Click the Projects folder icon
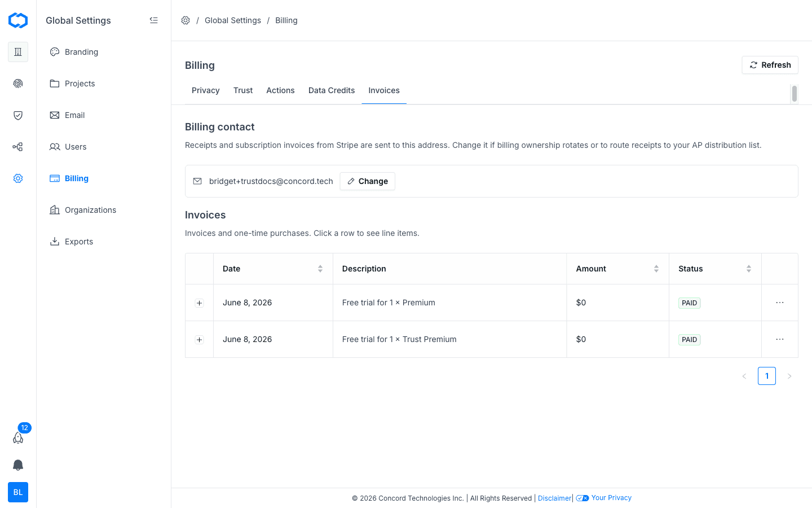 [x=55, y=84]
